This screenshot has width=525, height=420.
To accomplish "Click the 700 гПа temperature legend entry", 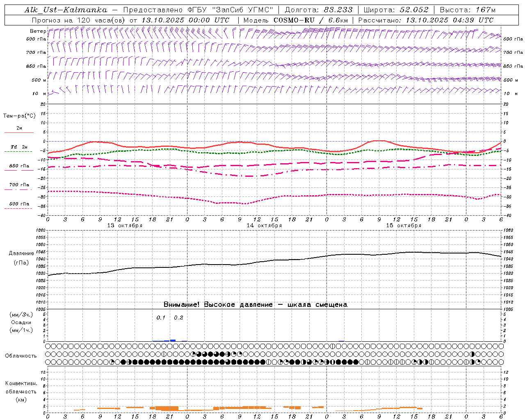I will (19, 185).
